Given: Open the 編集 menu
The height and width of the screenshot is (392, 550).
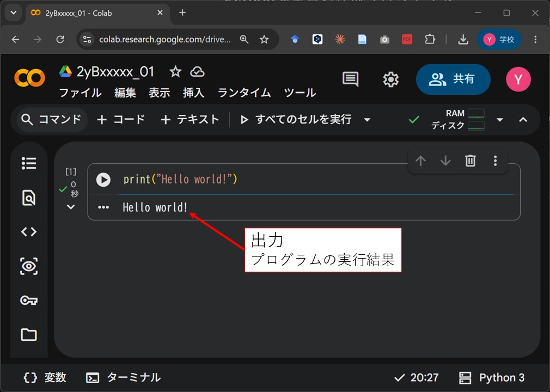Looking at the screenshot, I should click(125, 93).
